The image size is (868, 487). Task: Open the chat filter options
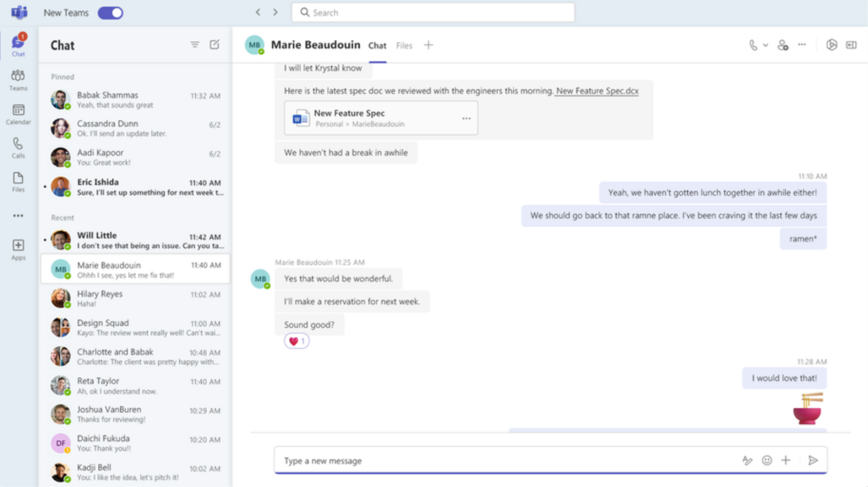pyautogui.click(x=195, y=44)
